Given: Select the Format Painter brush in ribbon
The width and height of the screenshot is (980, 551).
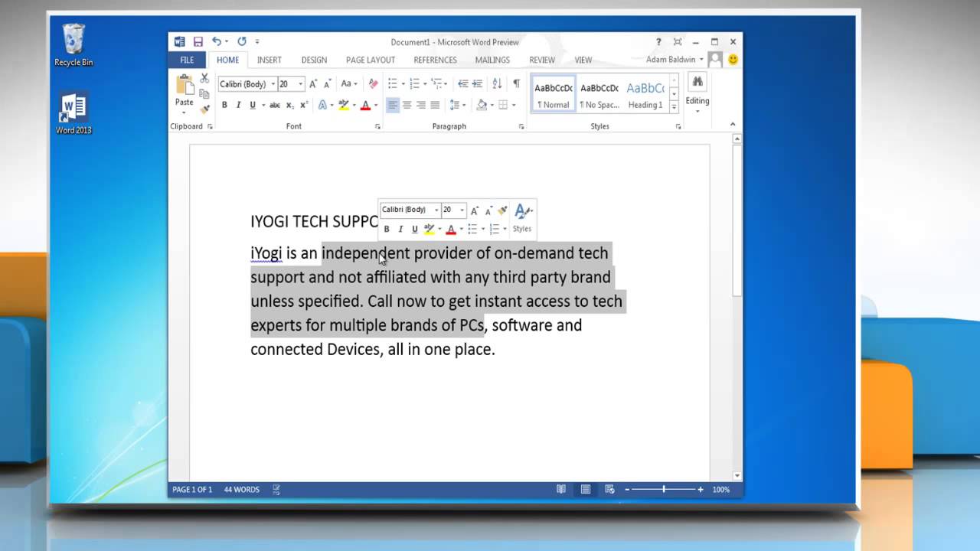Looking at the screenshot, I should (x=204, y=109).
